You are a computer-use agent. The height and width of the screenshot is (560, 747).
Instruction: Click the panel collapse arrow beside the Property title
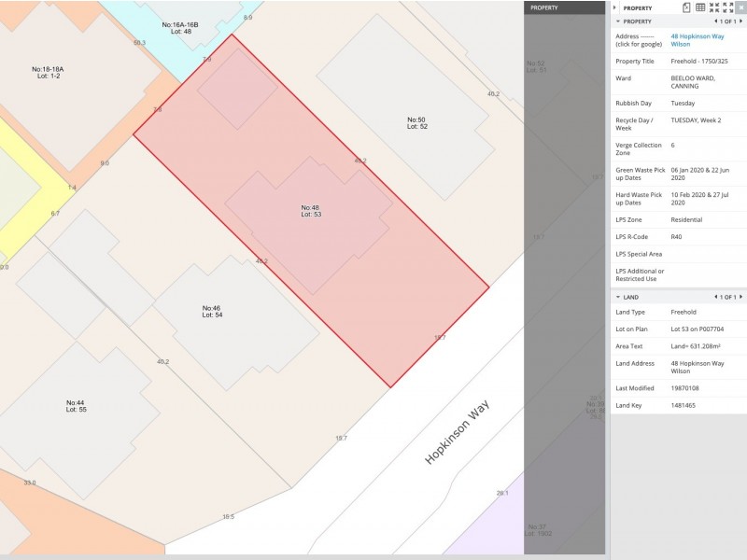(x=614, y=7)
